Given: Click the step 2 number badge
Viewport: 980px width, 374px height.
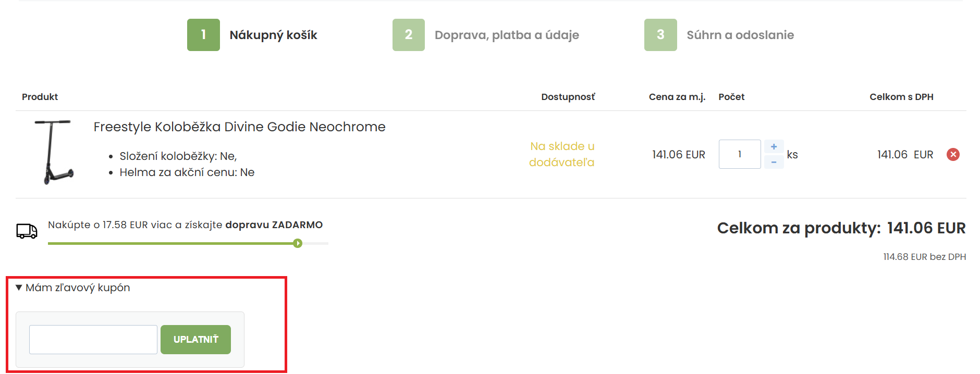Looking at the screenshot, I should pos(409,35).
